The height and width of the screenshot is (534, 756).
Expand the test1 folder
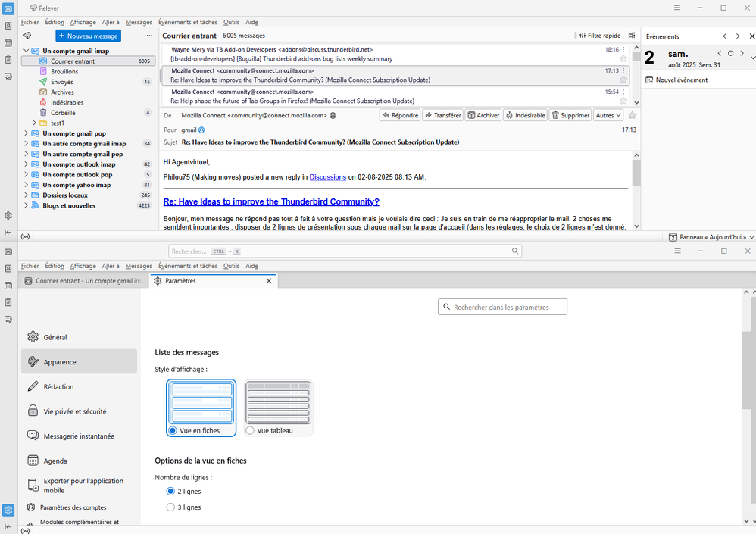pyautogui.click(x=34, y=123)
